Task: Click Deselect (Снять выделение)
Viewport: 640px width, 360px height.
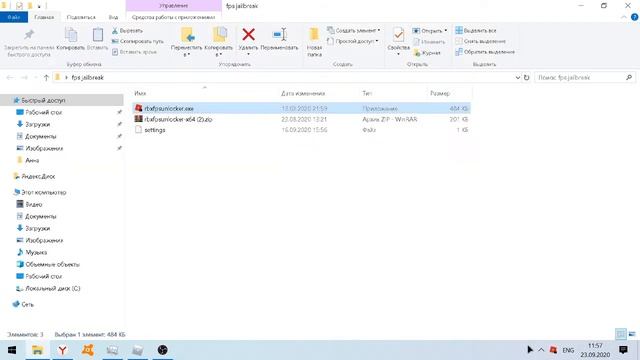Action: click(x=480, y=41)
